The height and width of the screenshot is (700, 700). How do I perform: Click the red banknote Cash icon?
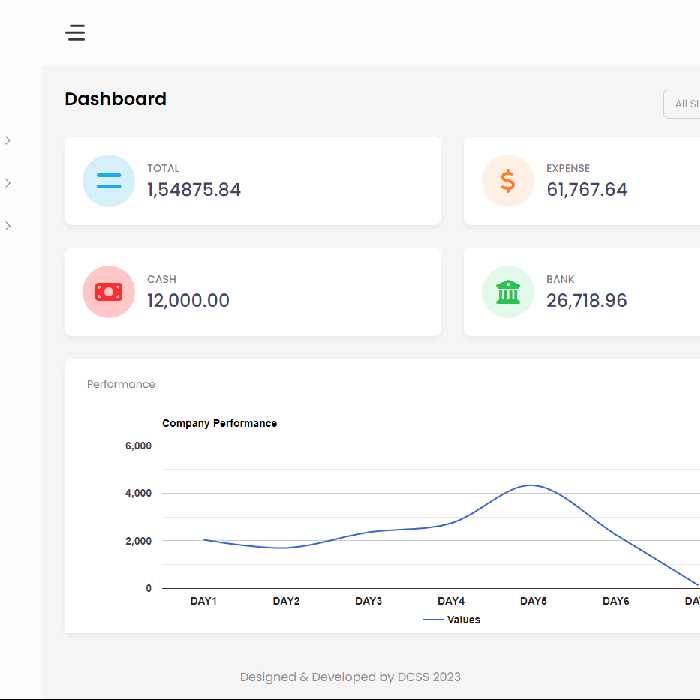109,292
